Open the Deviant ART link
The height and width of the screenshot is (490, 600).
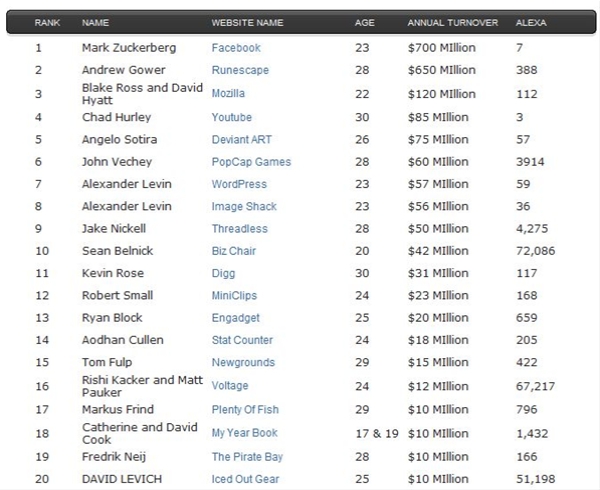241,139
